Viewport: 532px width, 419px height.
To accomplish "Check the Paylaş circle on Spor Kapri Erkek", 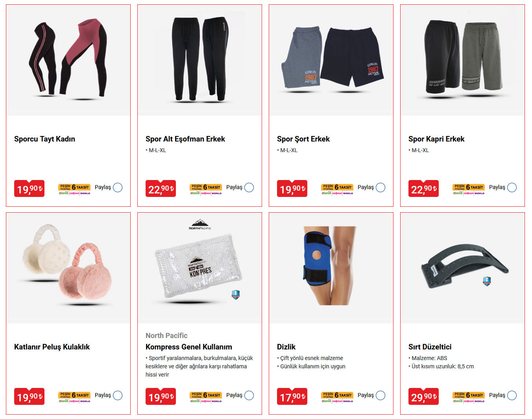I will click(512, 187).
